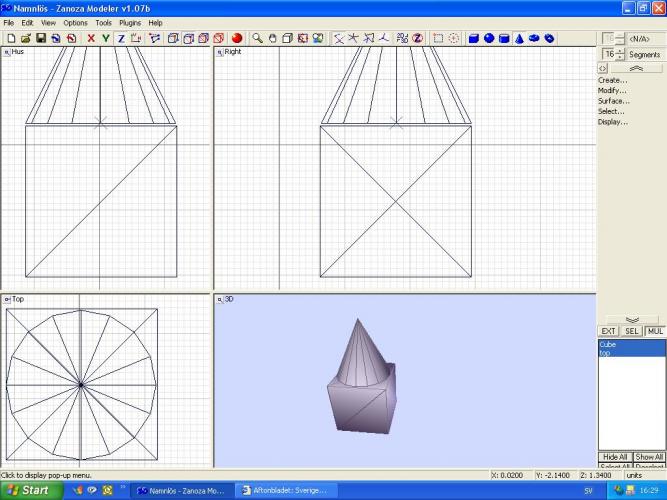Toggle the red X axis lock
Image resolution: width=667 pixels, height=500 pixels.
[91, 38]
